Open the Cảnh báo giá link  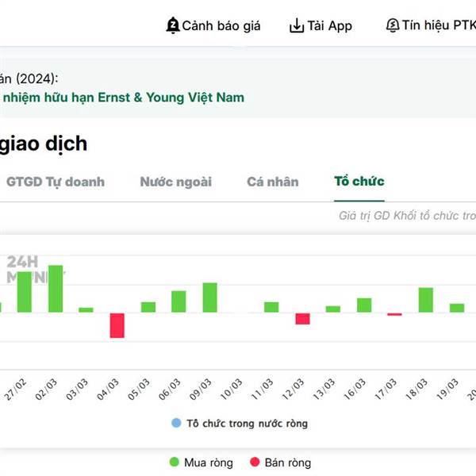[221, 25]
